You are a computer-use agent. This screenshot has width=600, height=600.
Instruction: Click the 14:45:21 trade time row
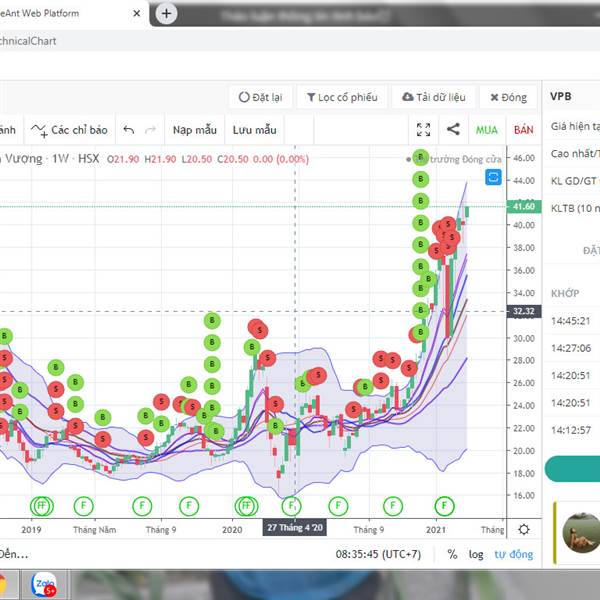tap(572, 321)
